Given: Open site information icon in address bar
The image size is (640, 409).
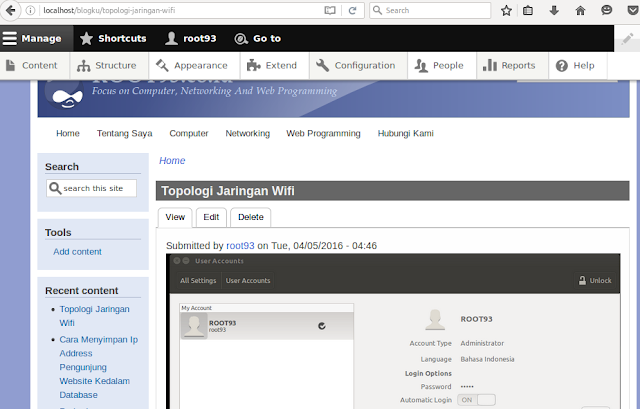Looking at the screenshot, I should click(30, 11).
